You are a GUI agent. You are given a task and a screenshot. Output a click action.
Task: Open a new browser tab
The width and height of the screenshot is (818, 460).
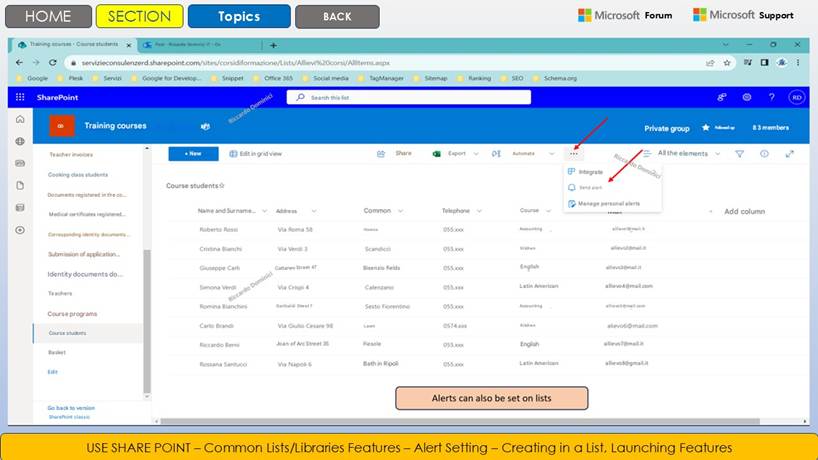tap(273, 45)
